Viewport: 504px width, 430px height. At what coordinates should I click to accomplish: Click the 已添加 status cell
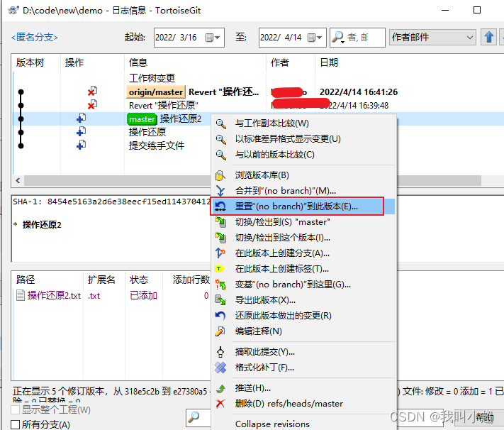tap(143, 295)
